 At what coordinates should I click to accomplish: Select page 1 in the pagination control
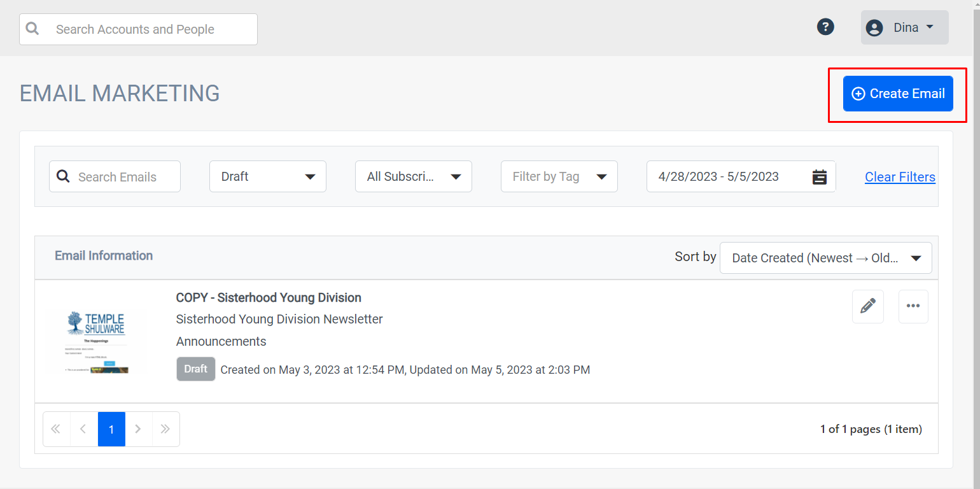click(111, 429)
